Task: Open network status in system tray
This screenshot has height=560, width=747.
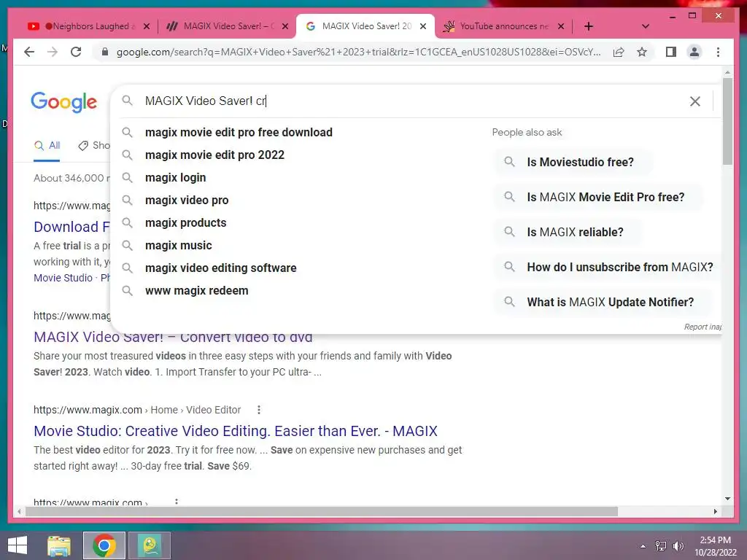Action: tap(661, 545)
